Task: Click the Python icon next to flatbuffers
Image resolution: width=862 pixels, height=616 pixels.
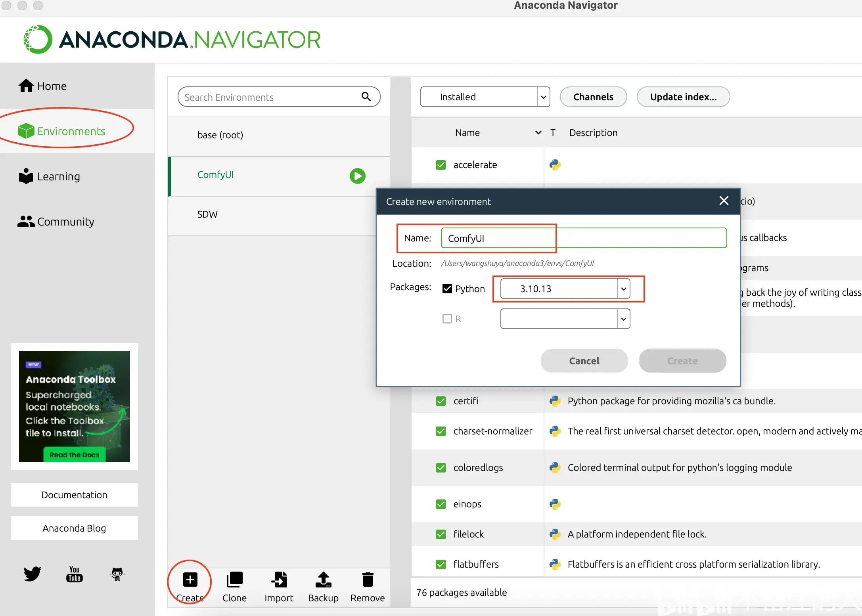Action: pyautogui.click(x=555, y=564)
